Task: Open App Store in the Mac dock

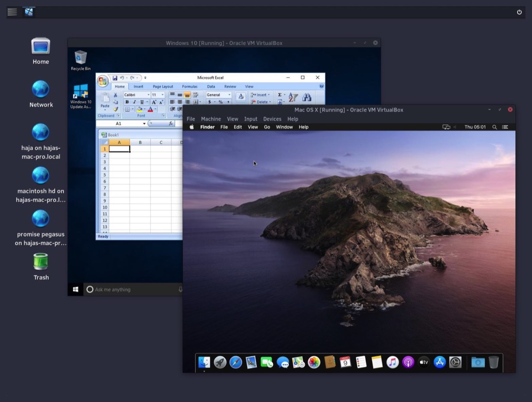Action: point(440,362)
